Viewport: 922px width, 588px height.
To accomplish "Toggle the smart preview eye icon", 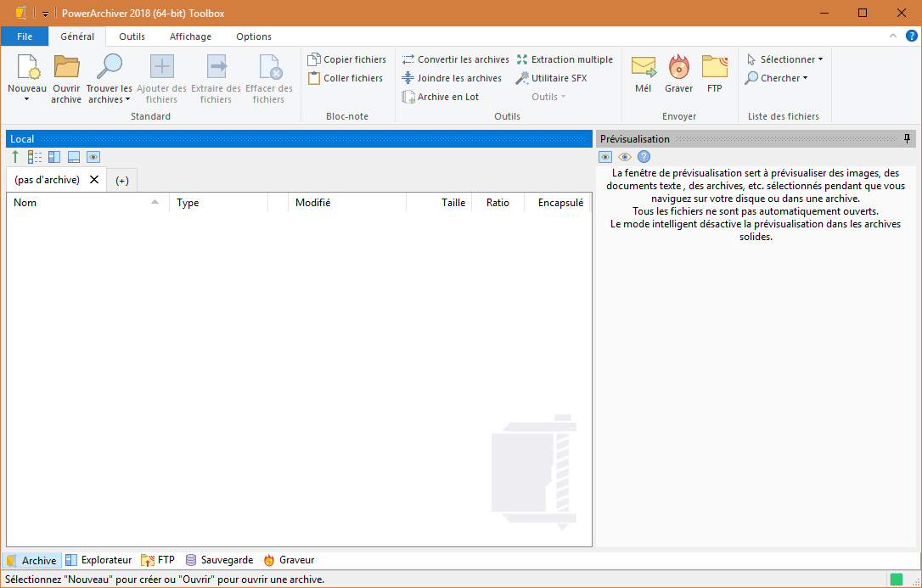I will click(625, 156).
